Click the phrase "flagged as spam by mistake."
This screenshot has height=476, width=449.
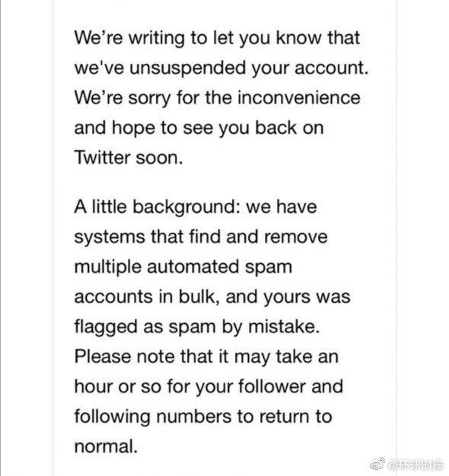coord(197,327)
